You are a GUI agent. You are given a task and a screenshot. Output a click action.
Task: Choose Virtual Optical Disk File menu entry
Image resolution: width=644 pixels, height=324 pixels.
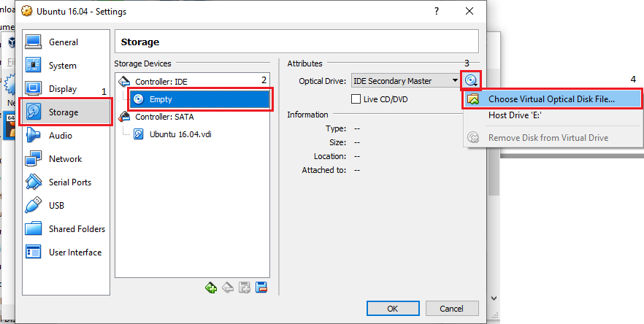tap(553, 99)
